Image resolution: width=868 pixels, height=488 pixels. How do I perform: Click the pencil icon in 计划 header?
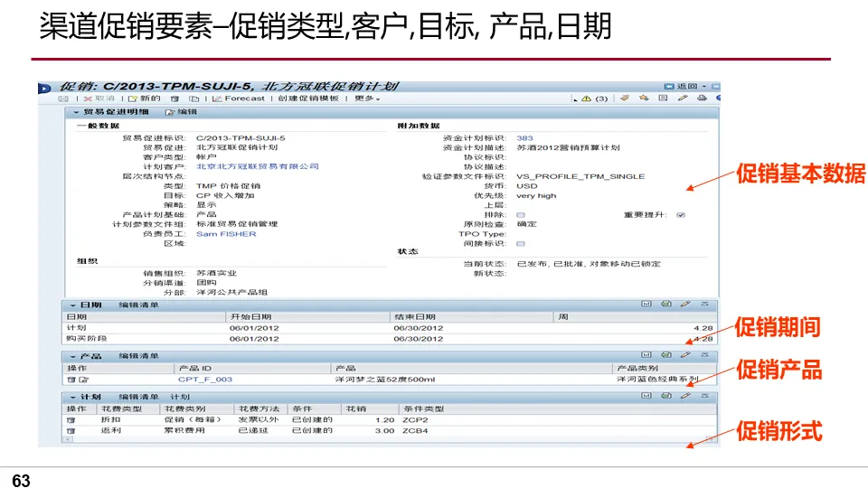coord(685,396)
